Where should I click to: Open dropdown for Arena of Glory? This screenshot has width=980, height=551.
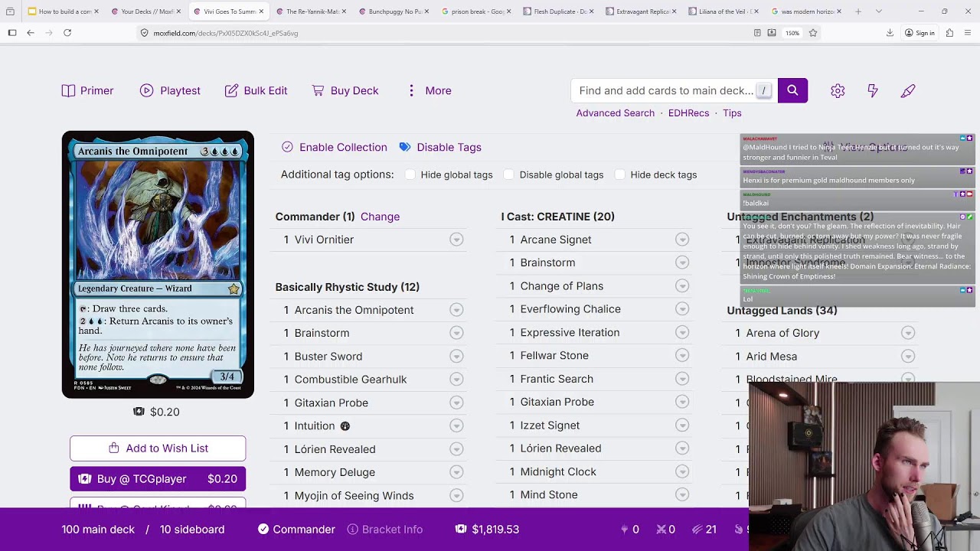(x=908, y=333)
